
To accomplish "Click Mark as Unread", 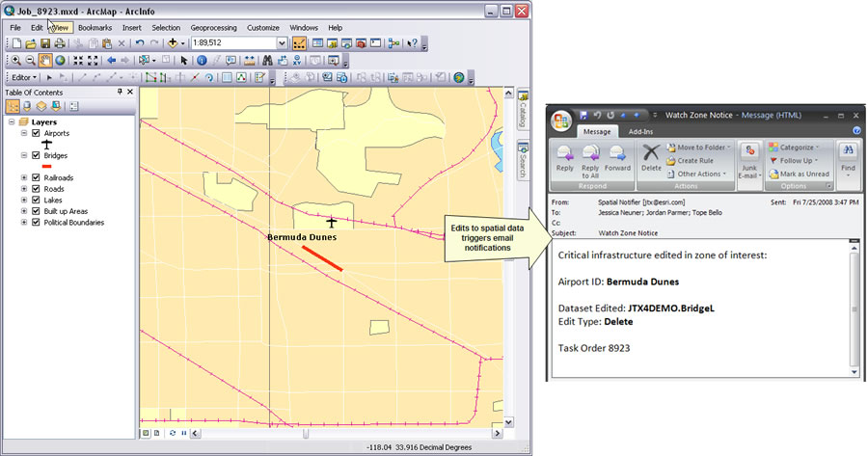I will tap(804, 174).
